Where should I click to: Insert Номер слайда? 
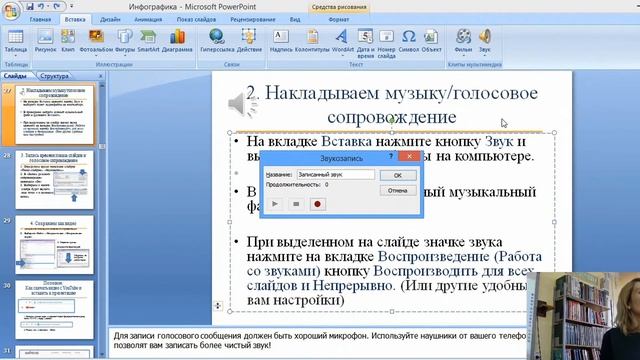tap(386, 43)
